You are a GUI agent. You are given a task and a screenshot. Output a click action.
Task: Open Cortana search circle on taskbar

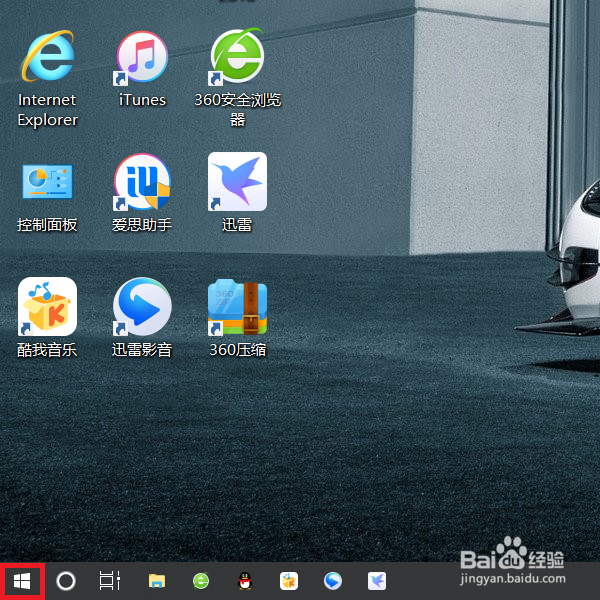click(66, 581)
